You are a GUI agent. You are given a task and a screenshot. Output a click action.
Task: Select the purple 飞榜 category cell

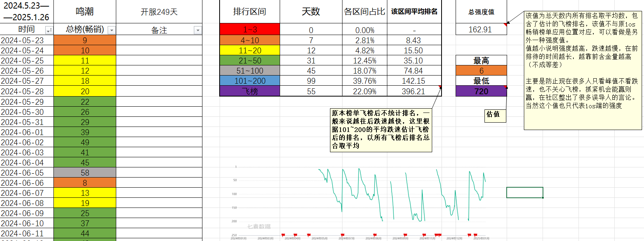[x=250, y=91]
